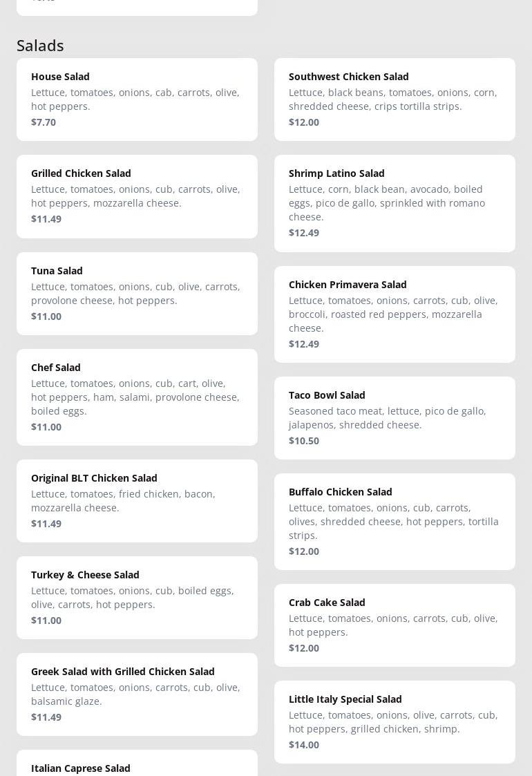532x776 pixels.
Task: Open the Shrimp Latino Salad card
Action: click(x=395, y=203)
